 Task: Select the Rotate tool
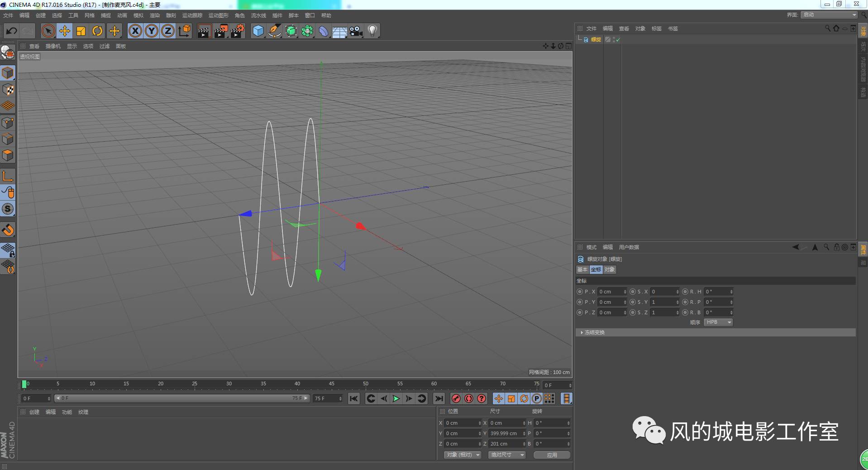[x=97, y=31]
